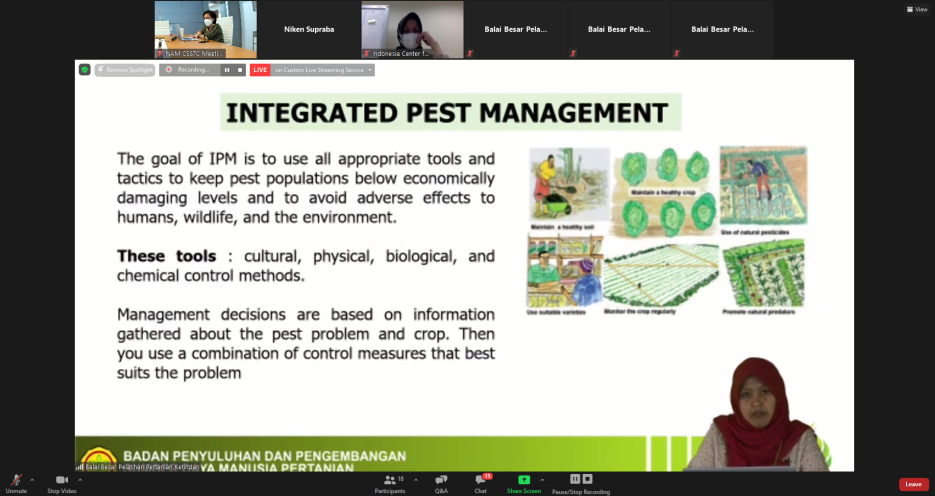Screen dimensions: 935x496
Task: Click the red Leave button
Action: 913,484
